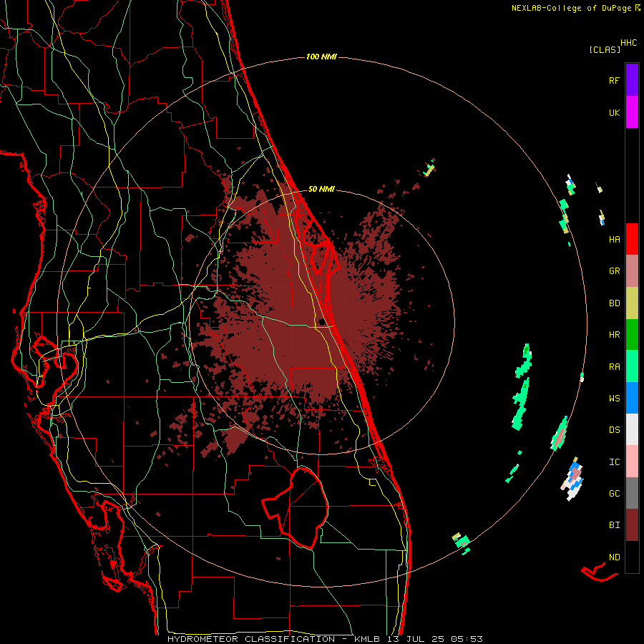The image size is (644, 644).
Task: Click the HHC product label
Action: click(628, 43)
